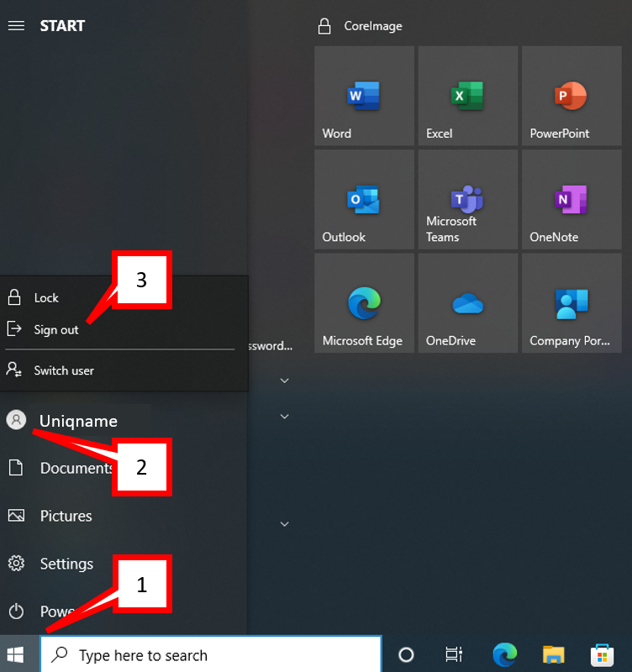Click the Power icon in Start
632x672 pixels.
[x=16, y=612]
